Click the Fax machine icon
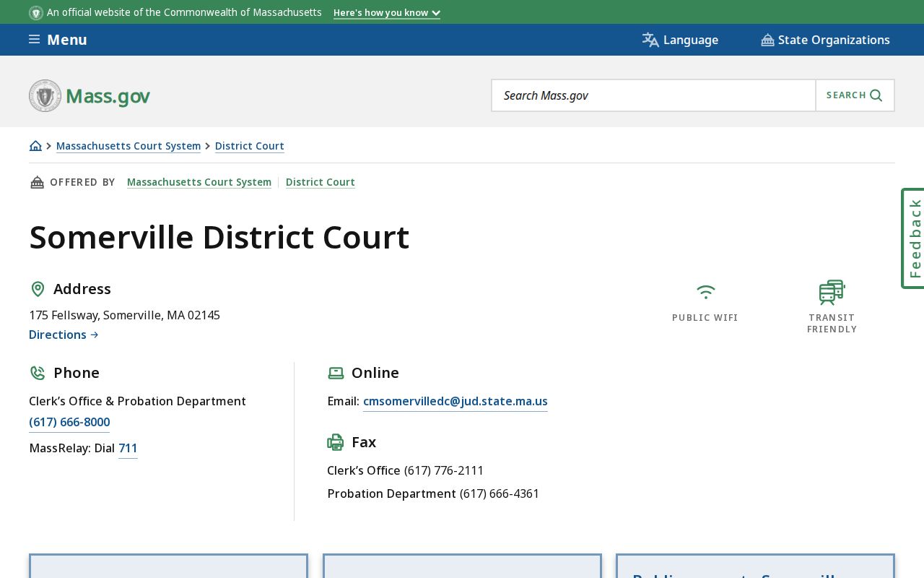This screenshot has width=924, height=578. coord(336,442)
